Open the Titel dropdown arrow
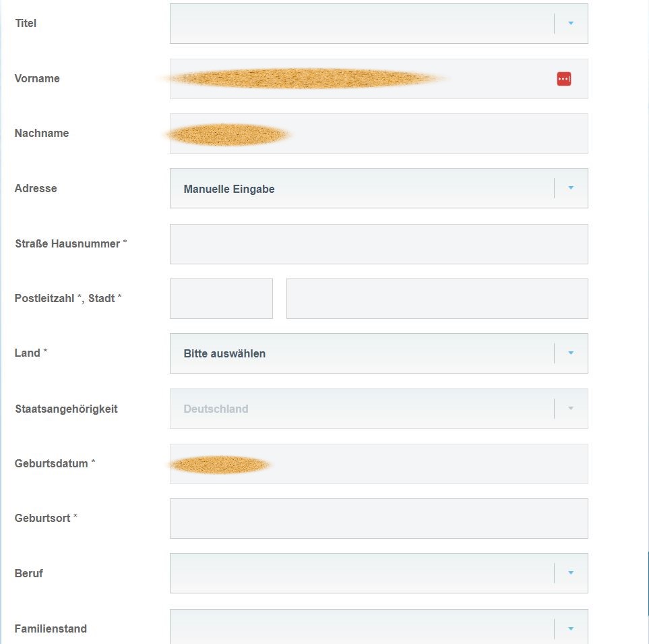The width and height of the screenshot is (649, 644). pos(571,24)
